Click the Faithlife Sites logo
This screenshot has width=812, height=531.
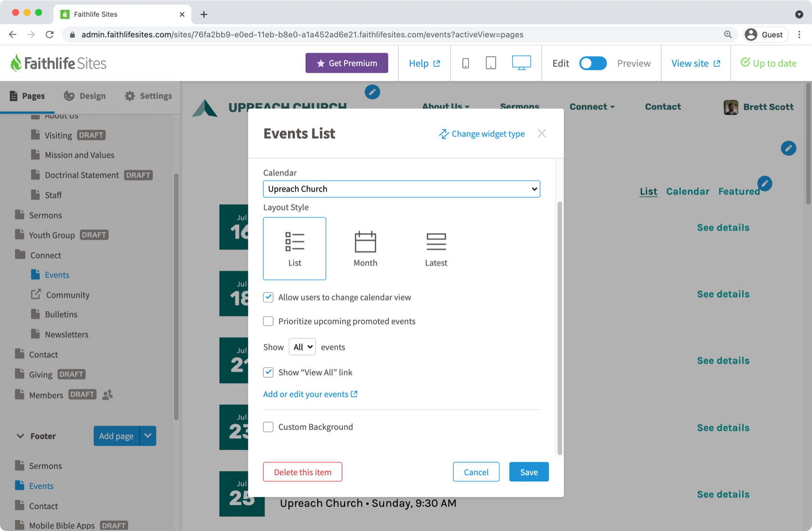[58, 63]
